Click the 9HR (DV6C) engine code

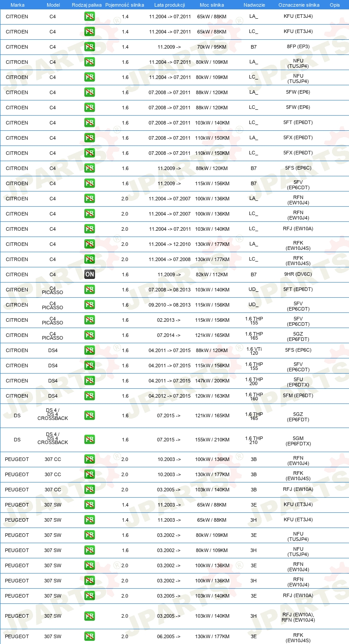click(298, 274)
